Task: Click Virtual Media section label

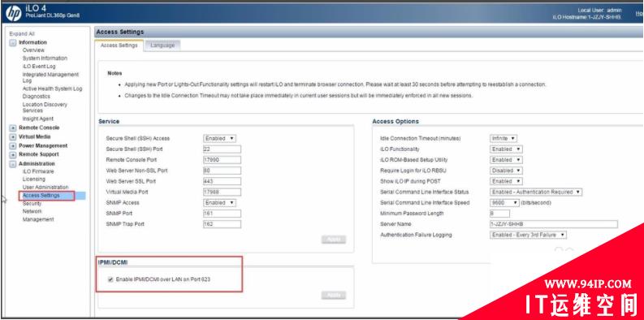Action: pyautogui.click(x=35, y=136)
